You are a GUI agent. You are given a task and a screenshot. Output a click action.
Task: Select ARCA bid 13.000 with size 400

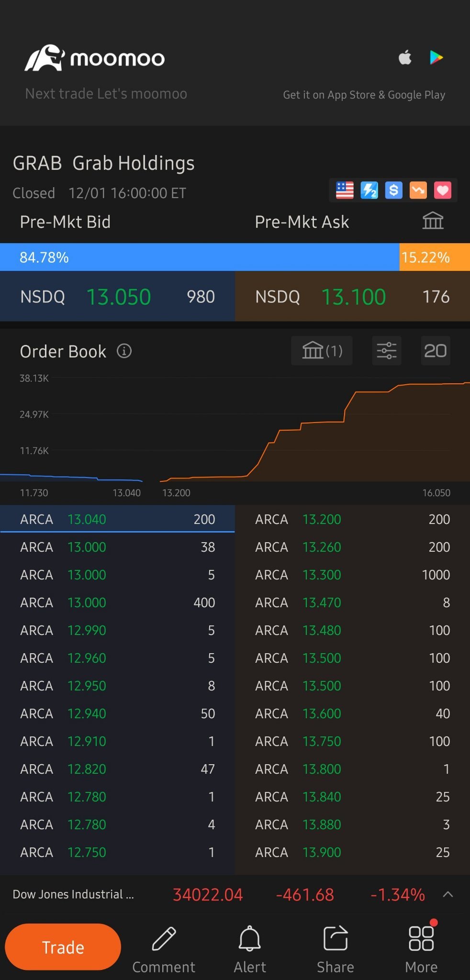pos(117,602)
